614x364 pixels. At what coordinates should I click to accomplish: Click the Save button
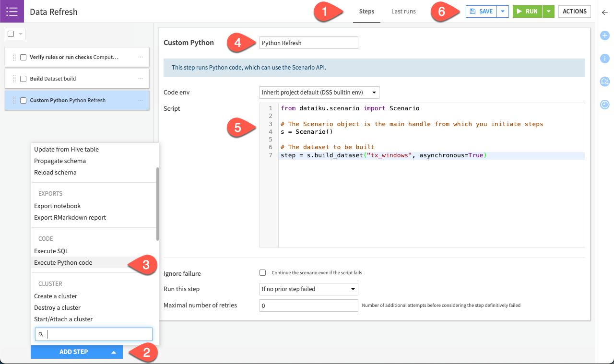[482, 12]
